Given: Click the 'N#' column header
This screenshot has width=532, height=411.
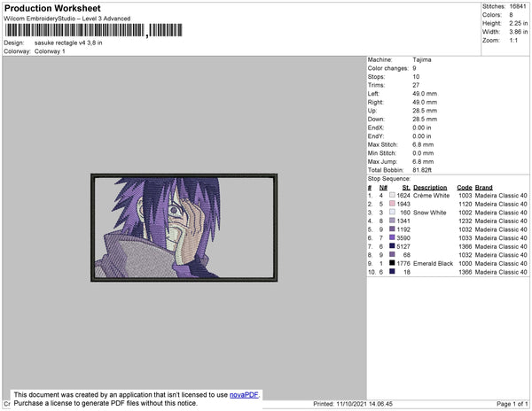Looking at the screenshot, I should point(383,188).
